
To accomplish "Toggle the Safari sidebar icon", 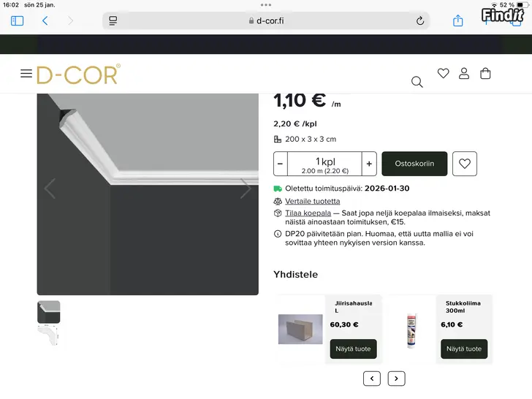I will 17,20.
